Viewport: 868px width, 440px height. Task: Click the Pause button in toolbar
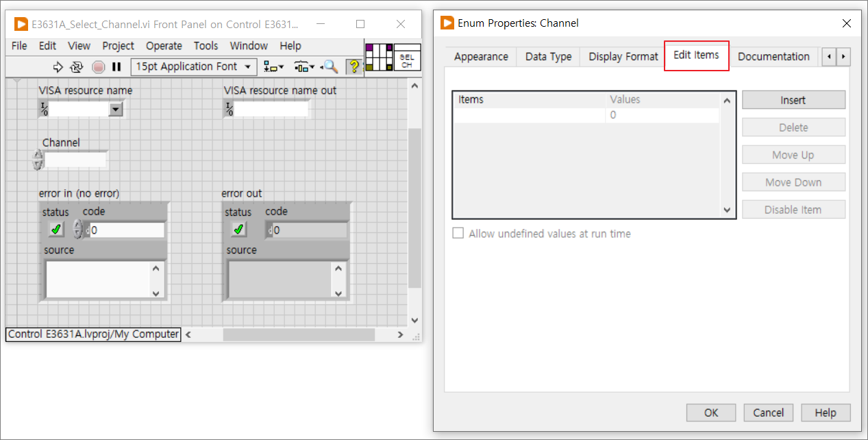(x=116, y=66)
